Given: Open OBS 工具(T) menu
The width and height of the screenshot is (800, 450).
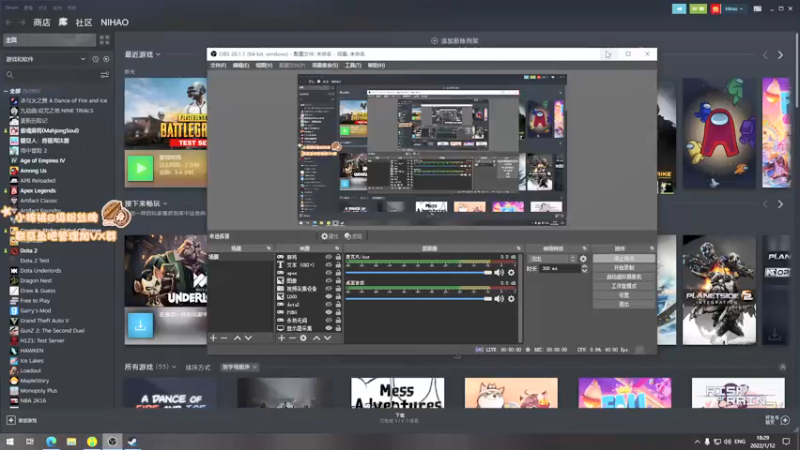Looking at the screenshot, I should pyautogui.click(x=353, y=65).
